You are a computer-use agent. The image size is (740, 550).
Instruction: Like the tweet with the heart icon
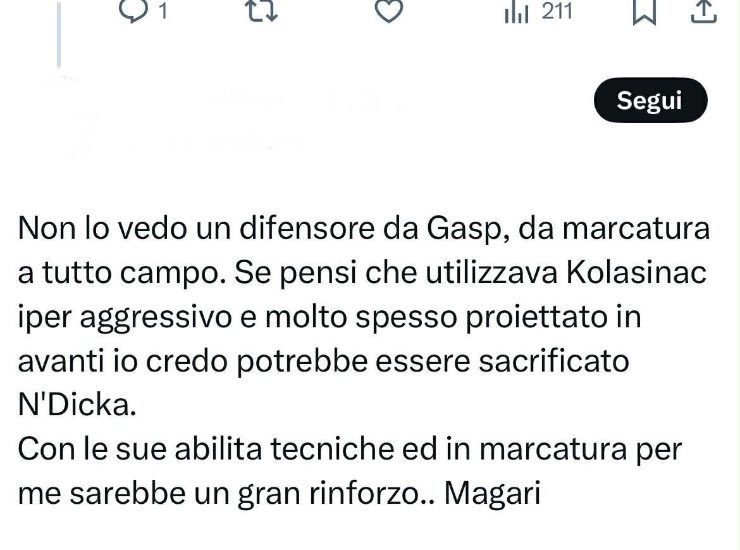tap(388, 11)
